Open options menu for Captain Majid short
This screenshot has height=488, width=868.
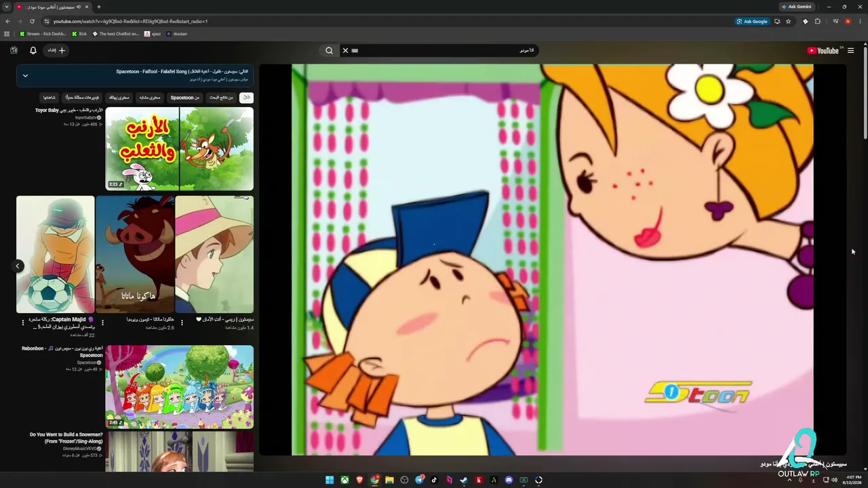(x=22, y=323)
